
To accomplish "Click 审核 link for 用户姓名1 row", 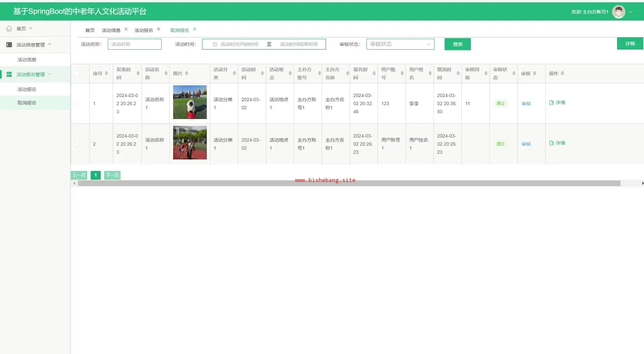I will pos(526,144).
